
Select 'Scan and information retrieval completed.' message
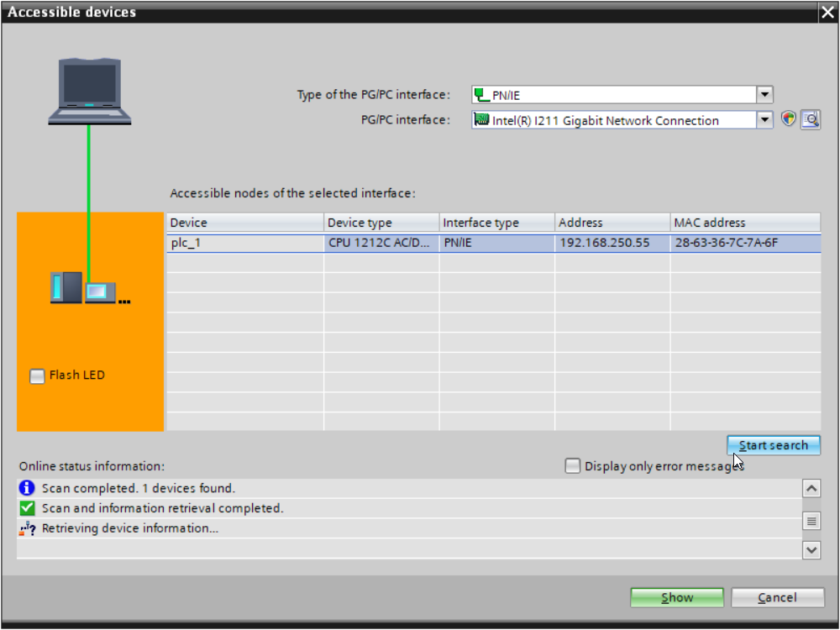pyautogui.click(x=409, y=508)
